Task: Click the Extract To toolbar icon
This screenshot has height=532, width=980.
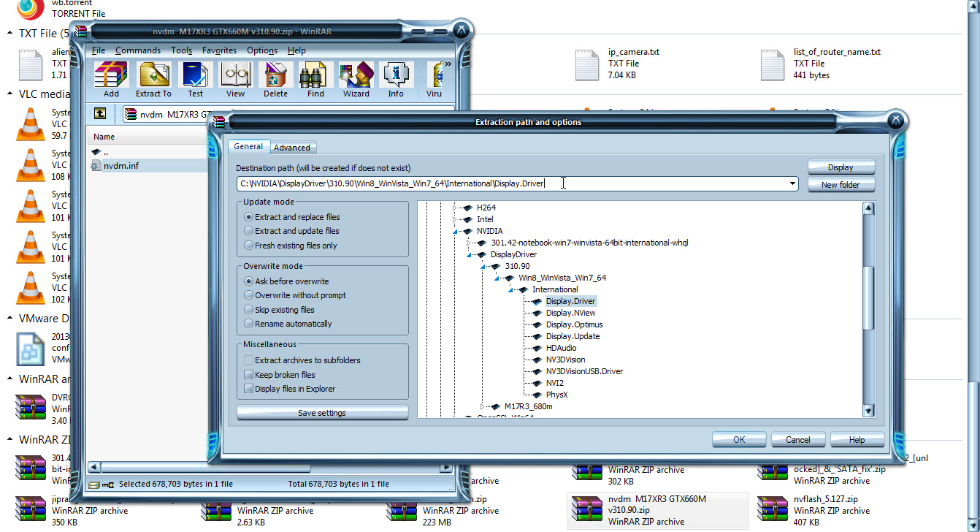Action: tap(153, 79)
